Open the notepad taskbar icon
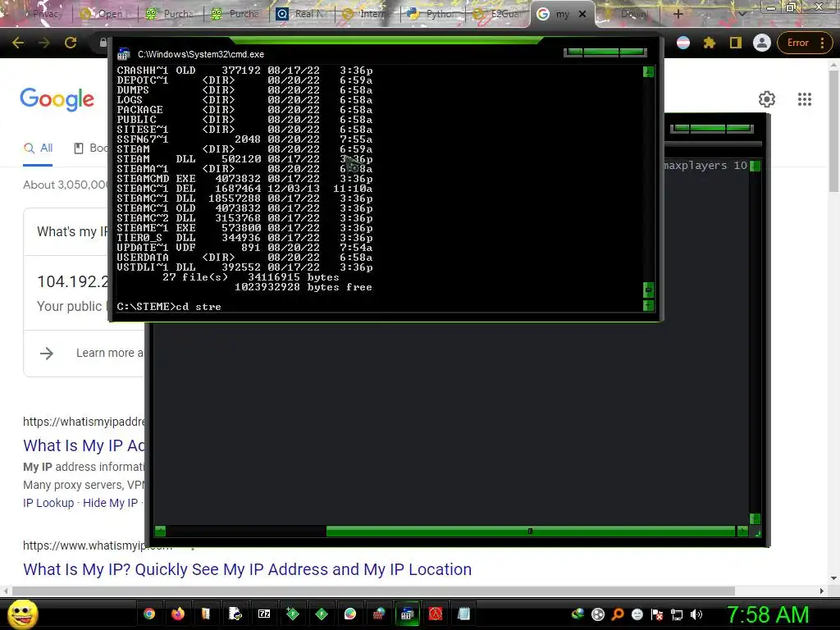Viewport: 840px width, 630px height. 464,614
